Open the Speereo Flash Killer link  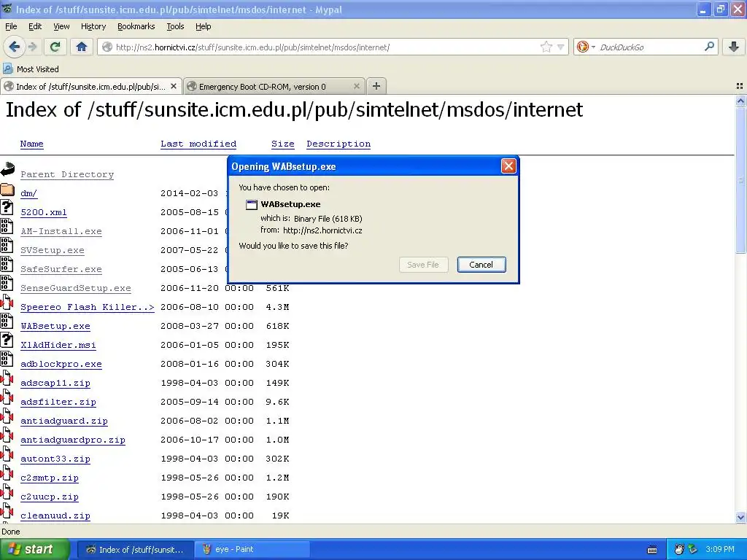click(88, 307)
